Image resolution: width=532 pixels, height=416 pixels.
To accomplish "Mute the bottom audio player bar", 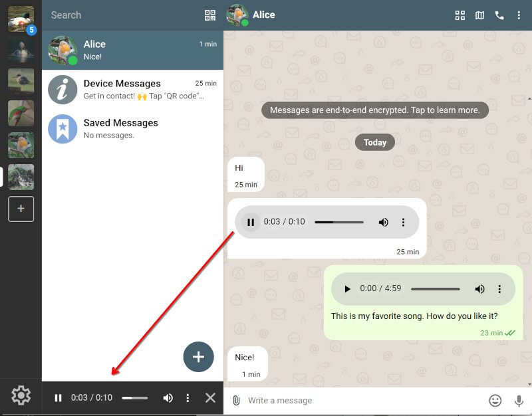I will point(168,398).
